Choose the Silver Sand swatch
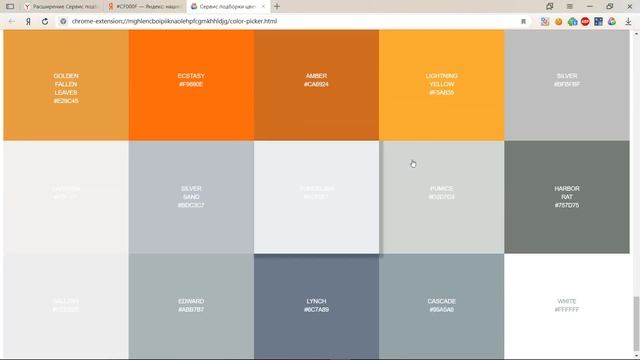Screen dimensions: 640x360 point(191,197)
